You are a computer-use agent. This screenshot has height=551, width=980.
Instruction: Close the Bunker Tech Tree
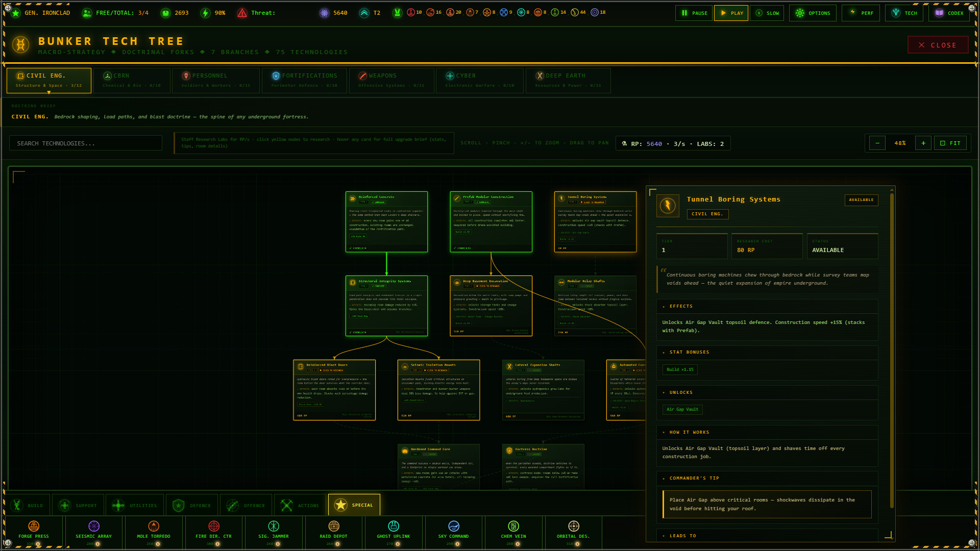pos(938,45)
